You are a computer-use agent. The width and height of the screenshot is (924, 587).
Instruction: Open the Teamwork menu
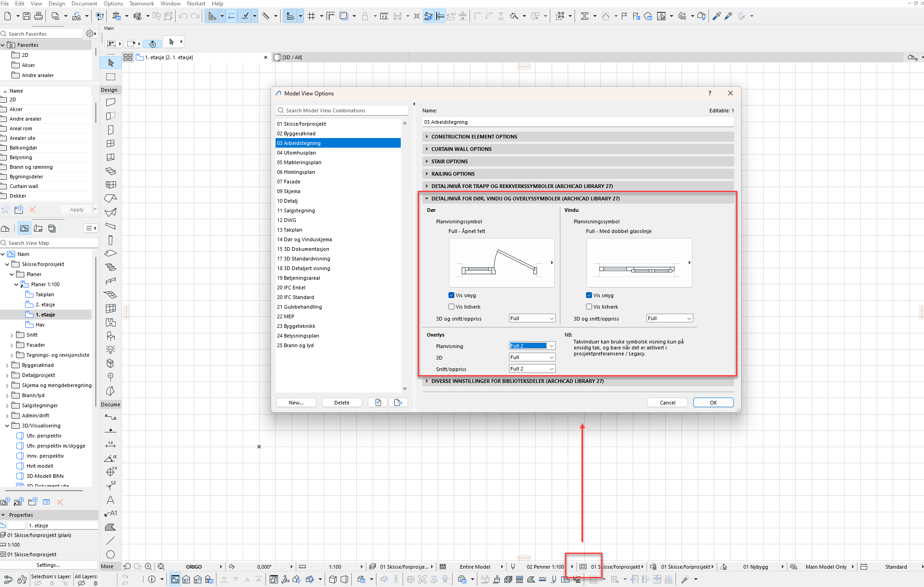pyautogui.click(x=141, y=4)
